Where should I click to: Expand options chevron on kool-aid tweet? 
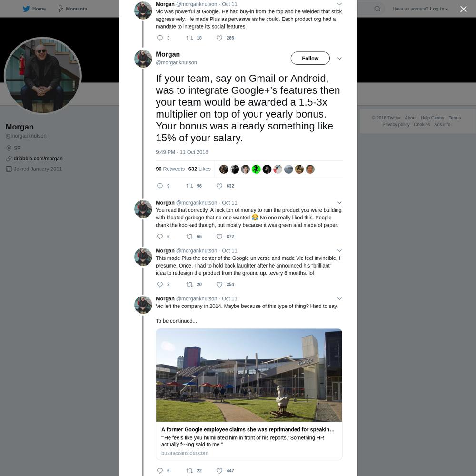[339, 203]
